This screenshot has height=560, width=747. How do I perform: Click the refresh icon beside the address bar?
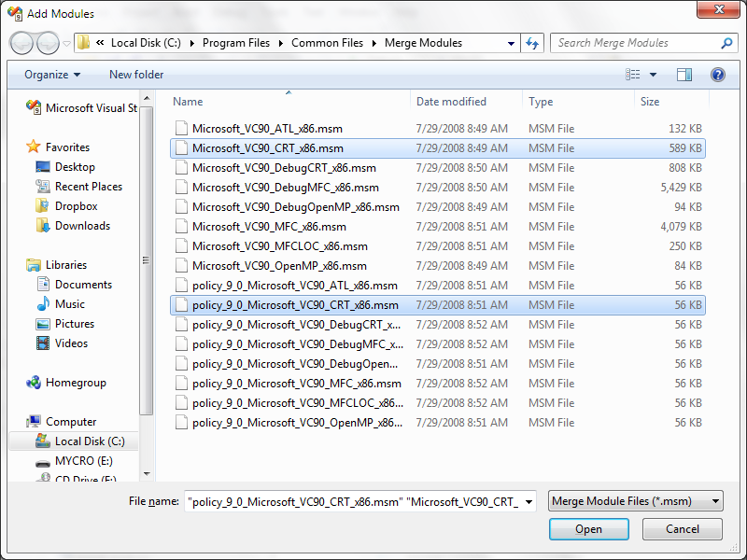[531, 43]
